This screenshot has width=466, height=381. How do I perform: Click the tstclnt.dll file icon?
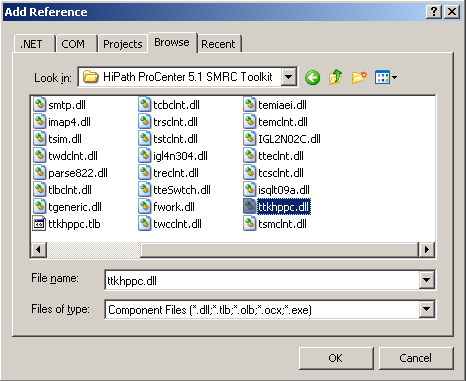pos(144,138)
